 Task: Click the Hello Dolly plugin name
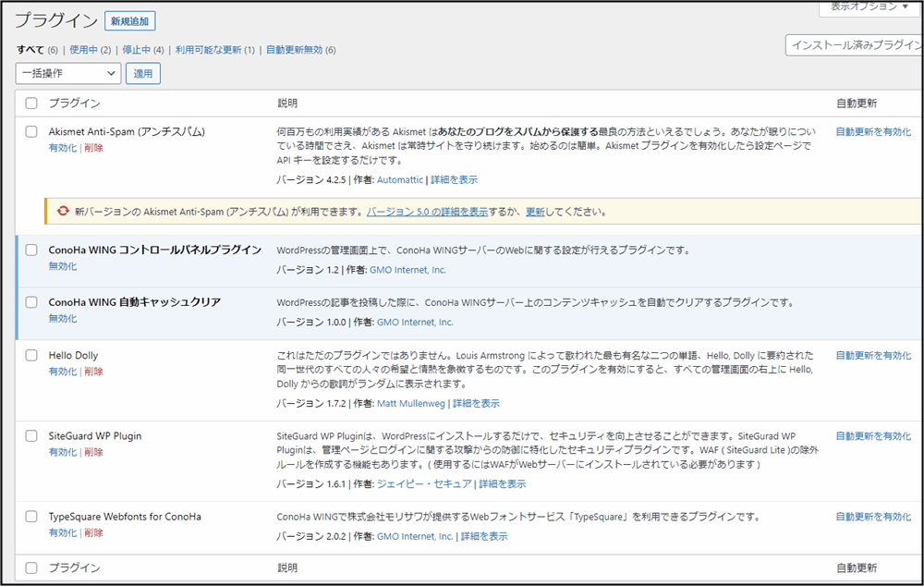(x=73, y=355)
